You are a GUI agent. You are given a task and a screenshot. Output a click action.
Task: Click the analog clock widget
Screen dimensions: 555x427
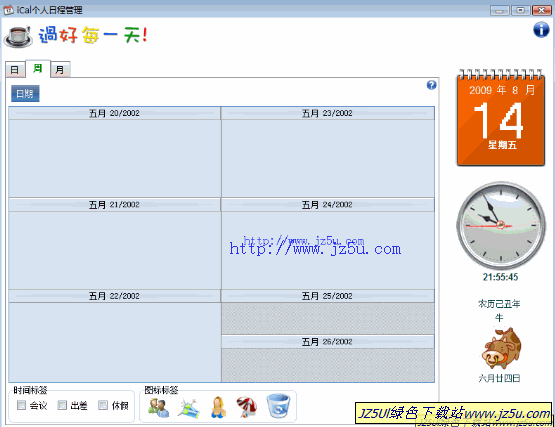pyautogui.click(x=500, y=225)
